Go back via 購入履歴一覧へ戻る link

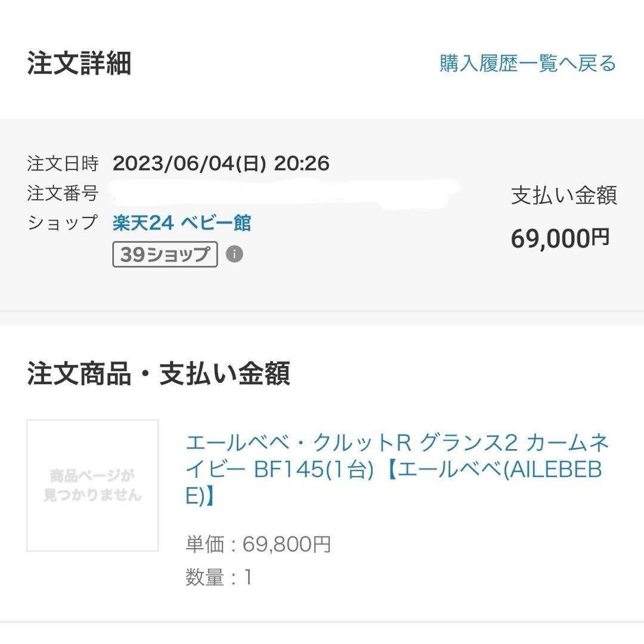[528, 63]
